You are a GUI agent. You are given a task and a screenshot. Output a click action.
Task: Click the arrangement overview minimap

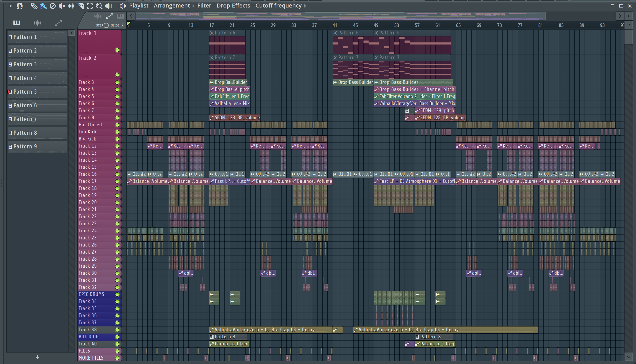tap(340, 16)
